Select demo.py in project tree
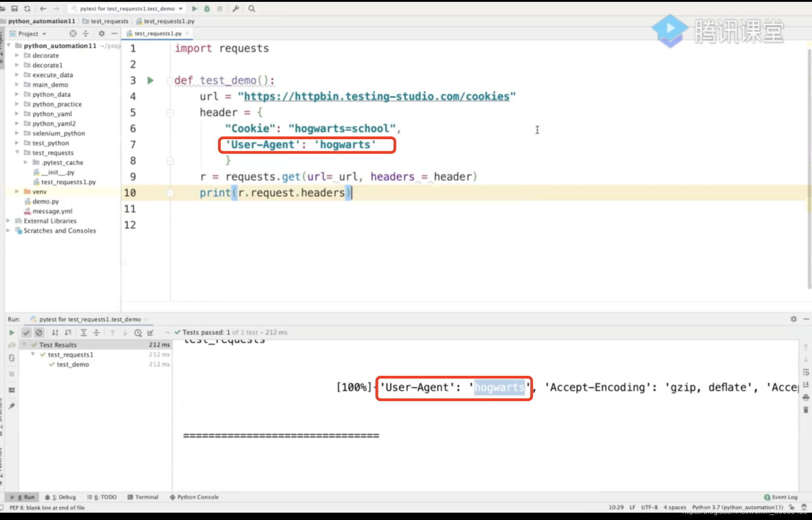 pos(46,202)
